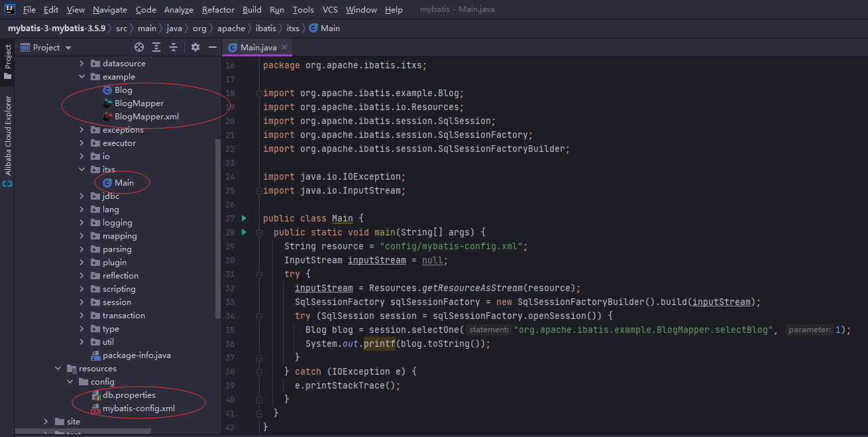Click the Main class icon in breadcrumb
This screenshot has width=868, height=437.
click(x=314, y=29)
